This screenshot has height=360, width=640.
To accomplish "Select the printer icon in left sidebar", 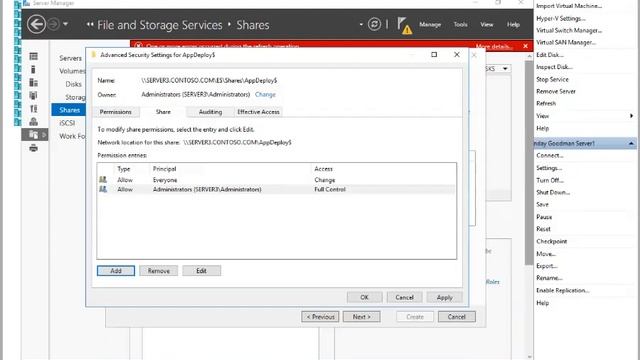I will 33,148.
